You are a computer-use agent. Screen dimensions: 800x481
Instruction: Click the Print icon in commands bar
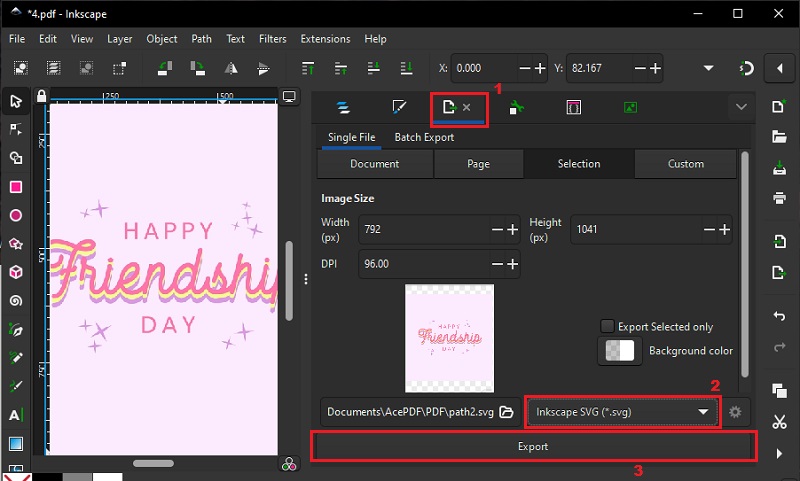coord(779,197)
